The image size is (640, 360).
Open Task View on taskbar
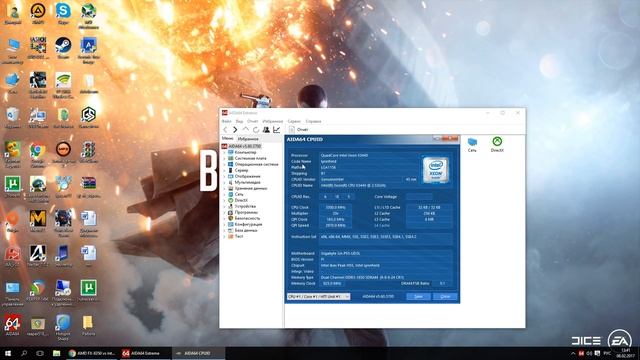[x=40, y=353]
